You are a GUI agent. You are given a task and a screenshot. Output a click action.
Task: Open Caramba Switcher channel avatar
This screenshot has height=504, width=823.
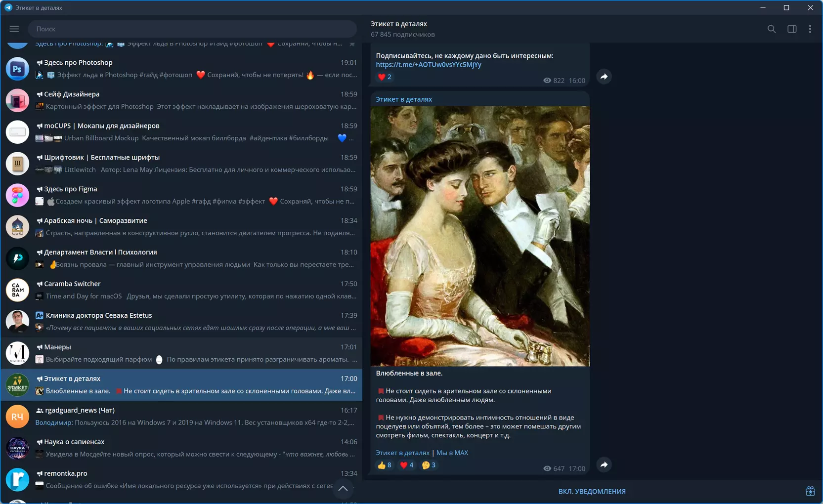17,290
